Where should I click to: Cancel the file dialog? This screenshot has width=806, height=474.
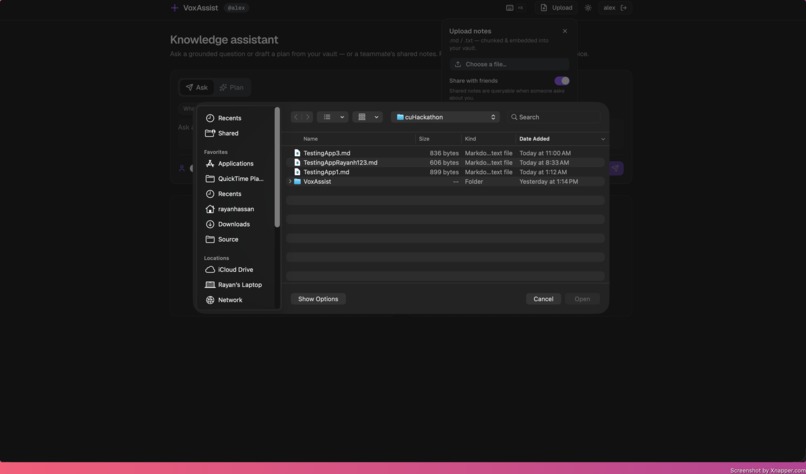[x=543, y=299]
